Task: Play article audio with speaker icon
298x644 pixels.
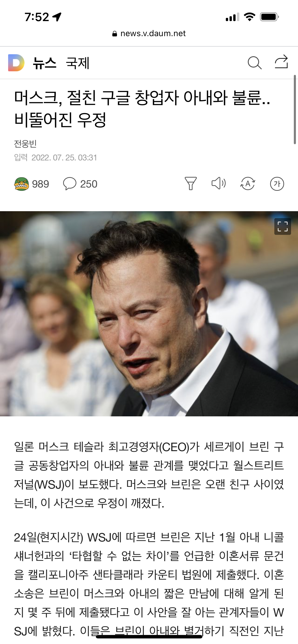Action: pyautogui.click(x=219, y=183)
